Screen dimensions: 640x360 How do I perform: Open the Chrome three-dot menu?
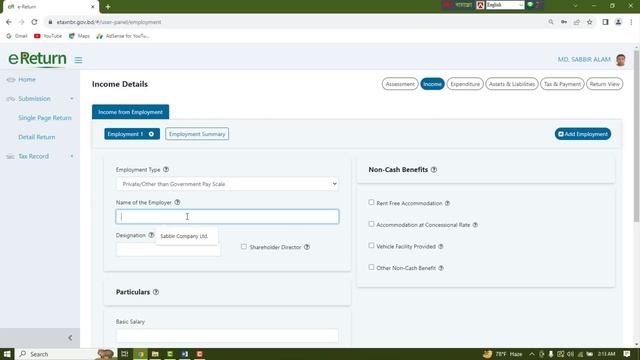(631, 22)
